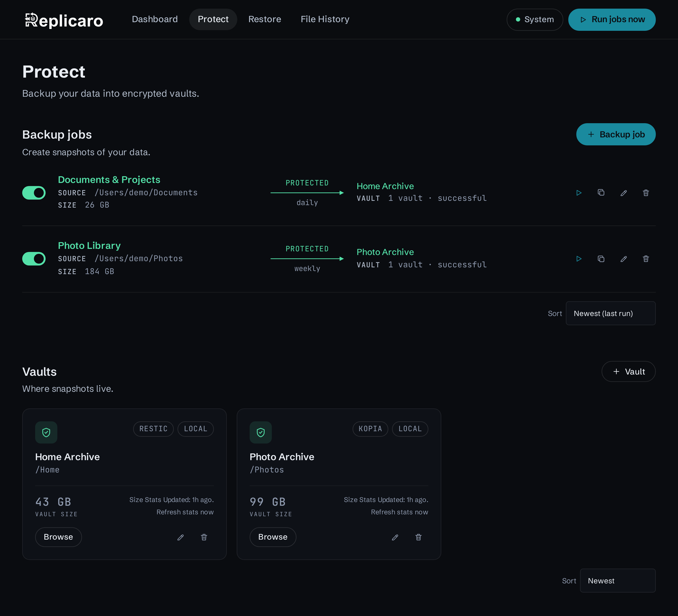This screenshot has height=616, width=678.
Task: Click the RESTIC tag on Home Archive
Action: click(x=153, y=429)
